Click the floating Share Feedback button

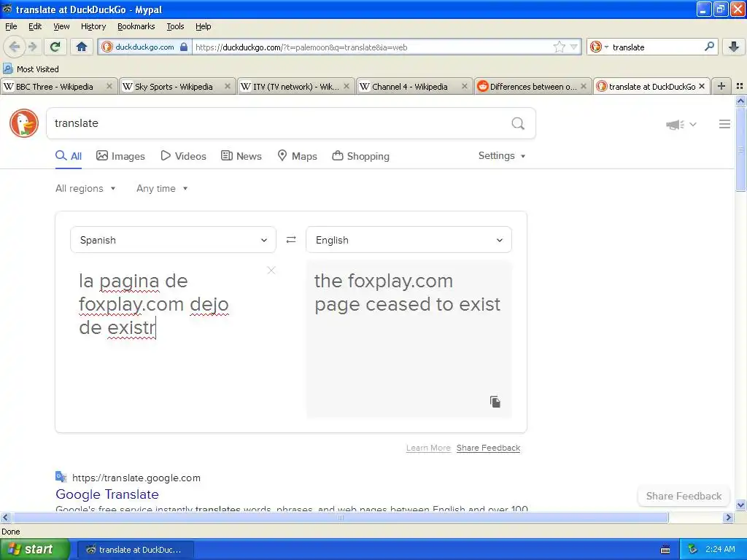[684, 496]
